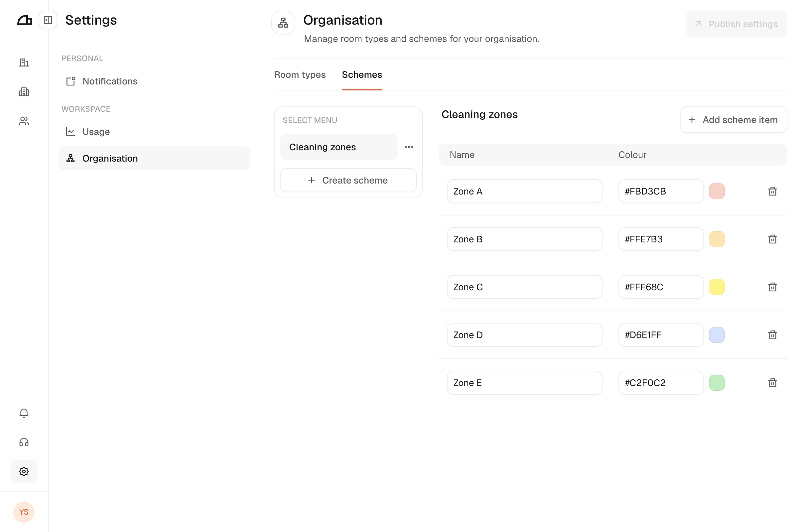The image size is (798, 532).
Task: Select the Schemes tab
Action: [362, 74]
